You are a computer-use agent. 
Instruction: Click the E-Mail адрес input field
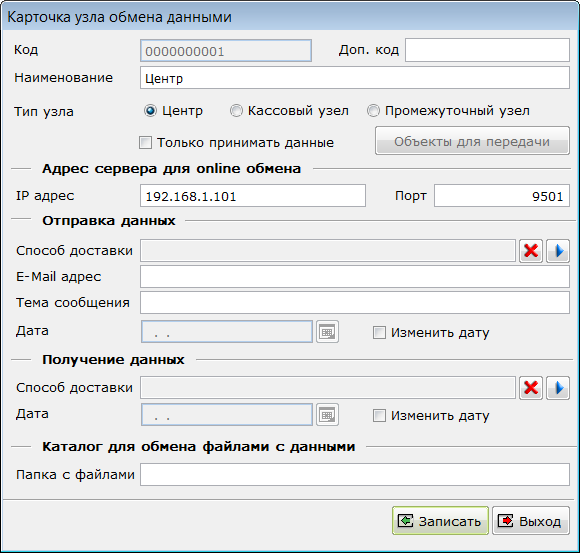pos(355,277)
